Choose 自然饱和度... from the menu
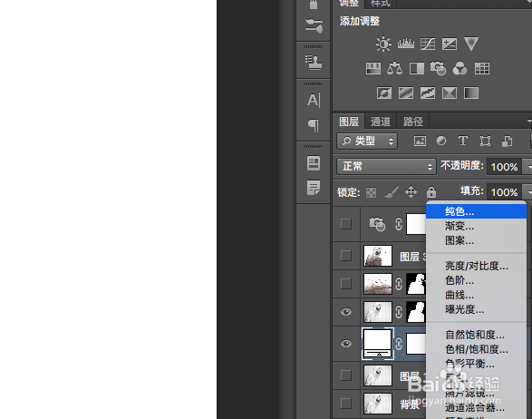This screenshot has height=419, width=532. pyautogui.click(x=477, y=335)
